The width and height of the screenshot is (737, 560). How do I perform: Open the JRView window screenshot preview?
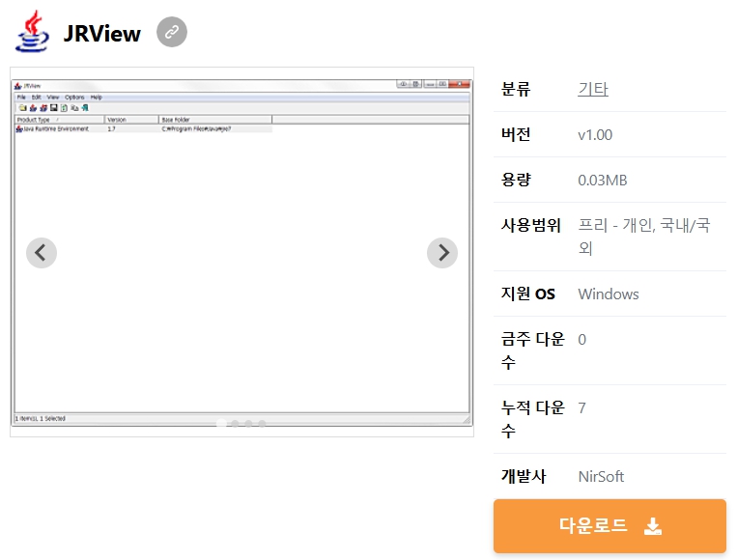[x=241, y=252]
